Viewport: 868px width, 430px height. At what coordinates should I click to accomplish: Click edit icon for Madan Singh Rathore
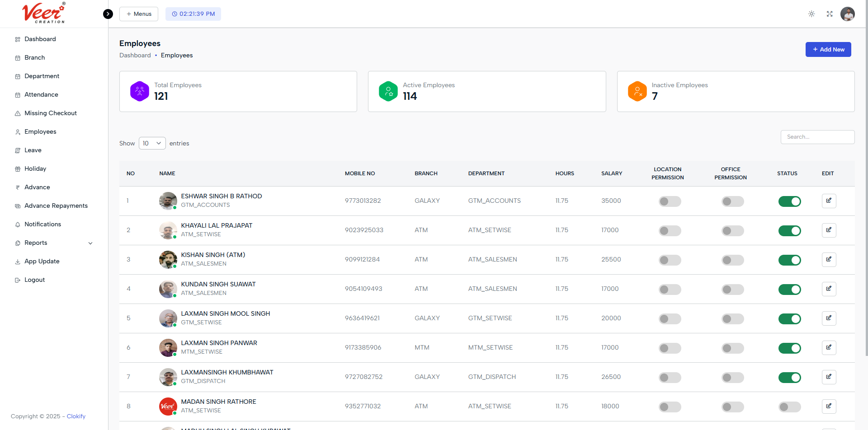point(829,406)
